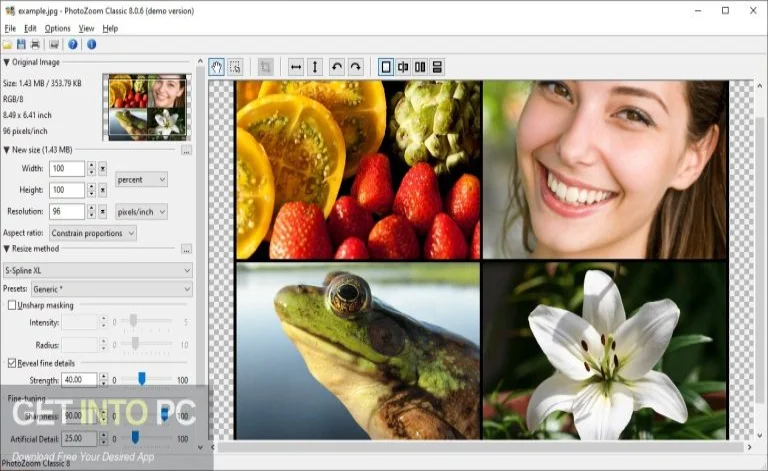Screen dimensions: 768x471
Task: Open Resize method options ellipsis button
Action: (186, 249)
